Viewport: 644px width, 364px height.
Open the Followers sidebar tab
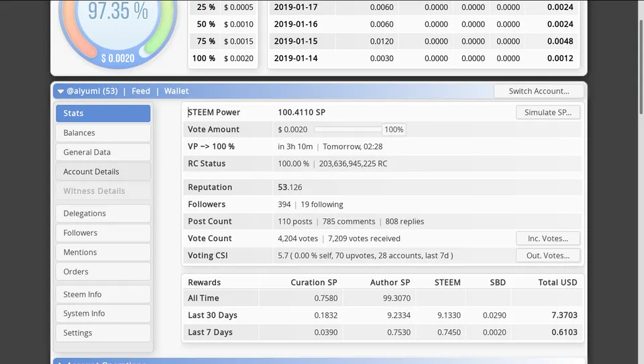pyautogui.click(x=103, y=233)
